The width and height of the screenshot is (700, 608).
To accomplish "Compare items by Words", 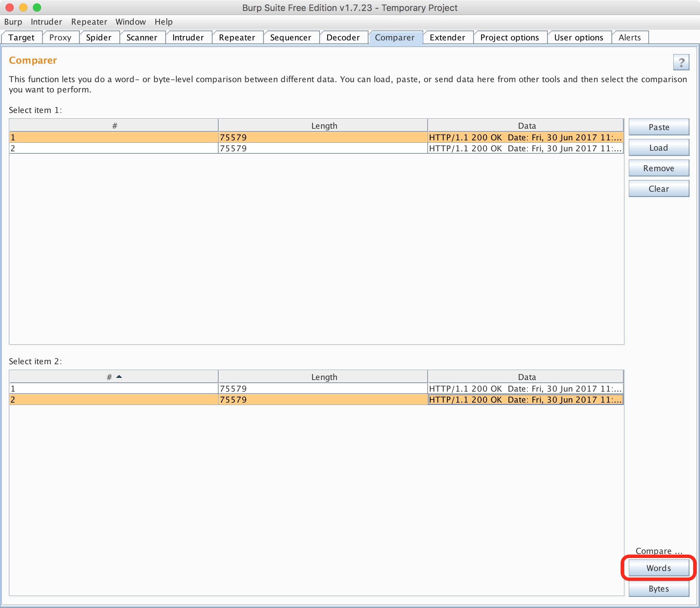I will [659, 568].
